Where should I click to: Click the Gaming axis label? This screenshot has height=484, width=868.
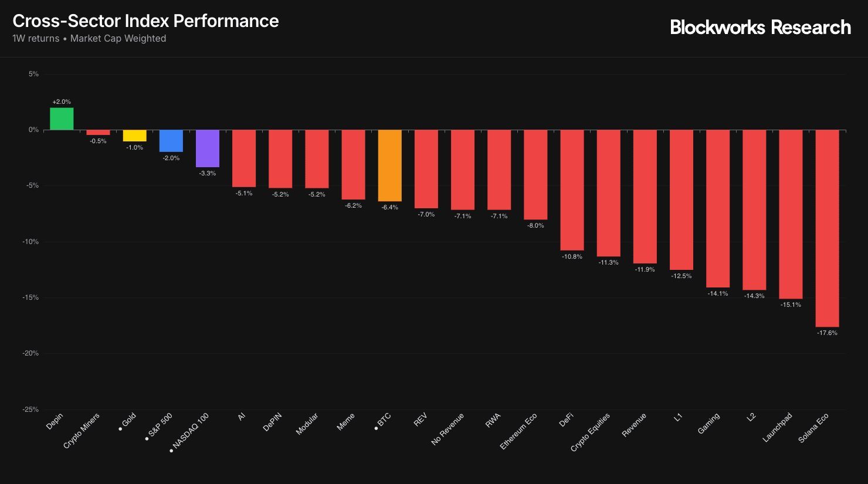709,424
